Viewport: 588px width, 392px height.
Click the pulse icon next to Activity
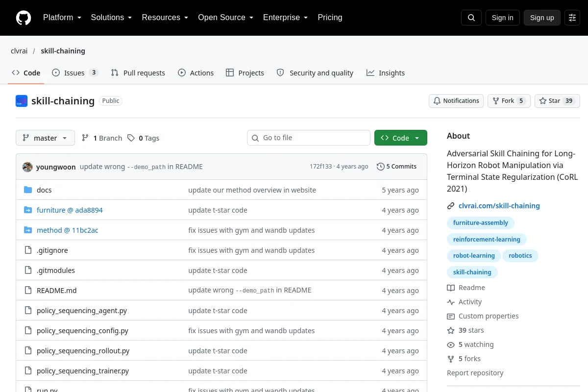coord(451,302)
